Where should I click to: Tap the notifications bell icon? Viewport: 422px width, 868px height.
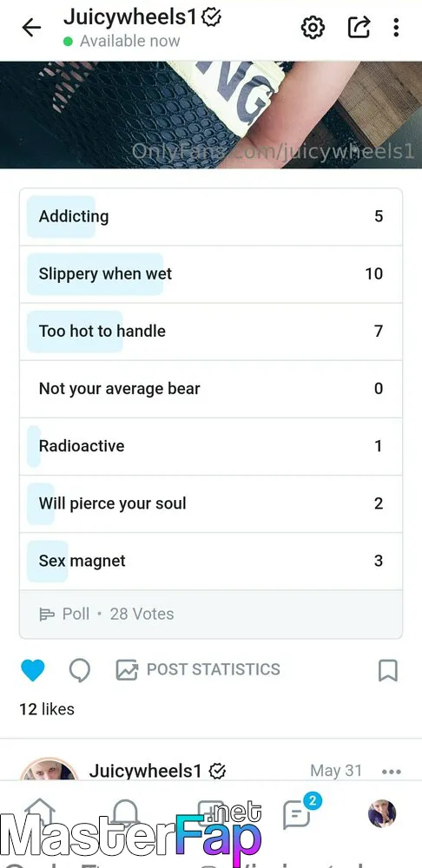point(126,812)
